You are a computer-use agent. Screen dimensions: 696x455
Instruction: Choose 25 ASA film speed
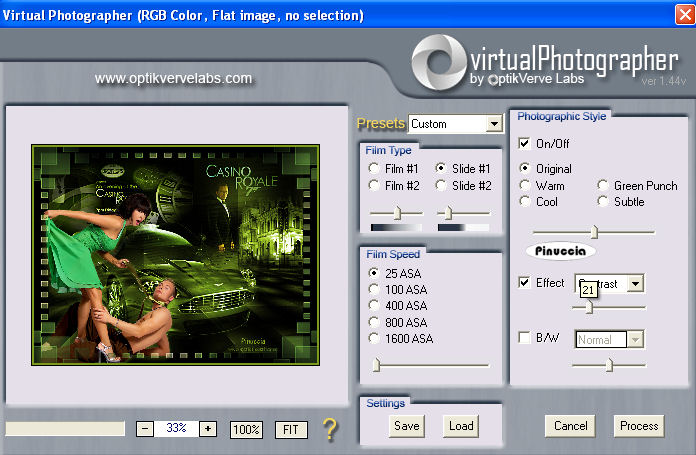click(374, 273)
